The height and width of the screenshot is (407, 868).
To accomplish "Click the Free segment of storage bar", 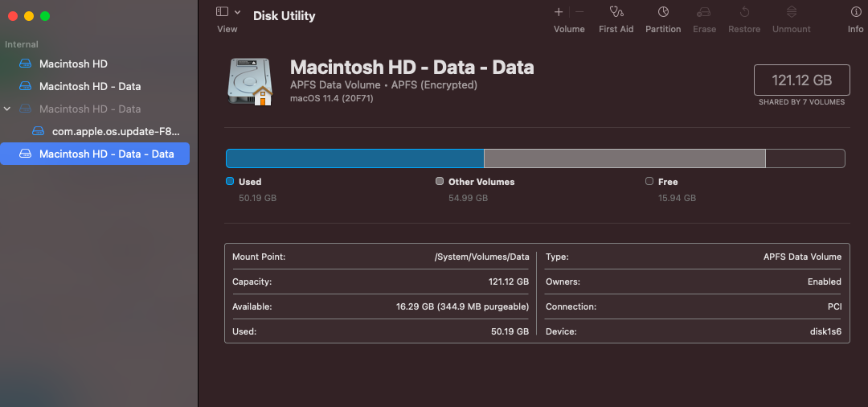I will click(x=805, y=158).
